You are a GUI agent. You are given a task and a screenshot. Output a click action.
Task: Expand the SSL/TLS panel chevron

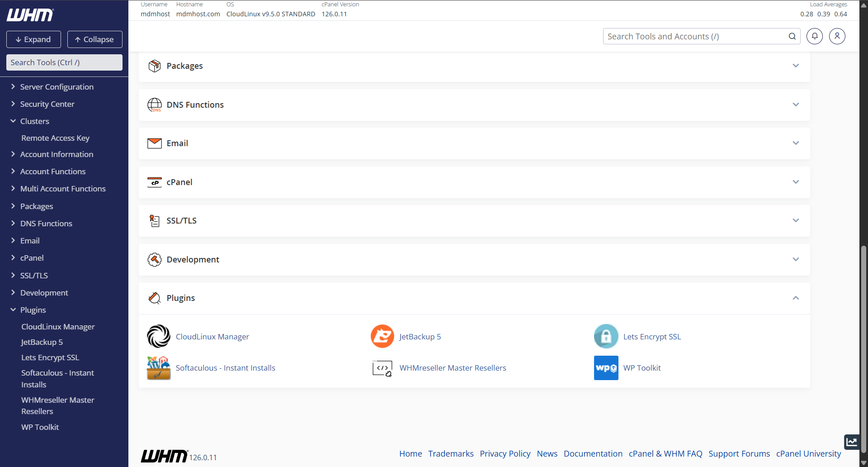[x=796, y=221]
